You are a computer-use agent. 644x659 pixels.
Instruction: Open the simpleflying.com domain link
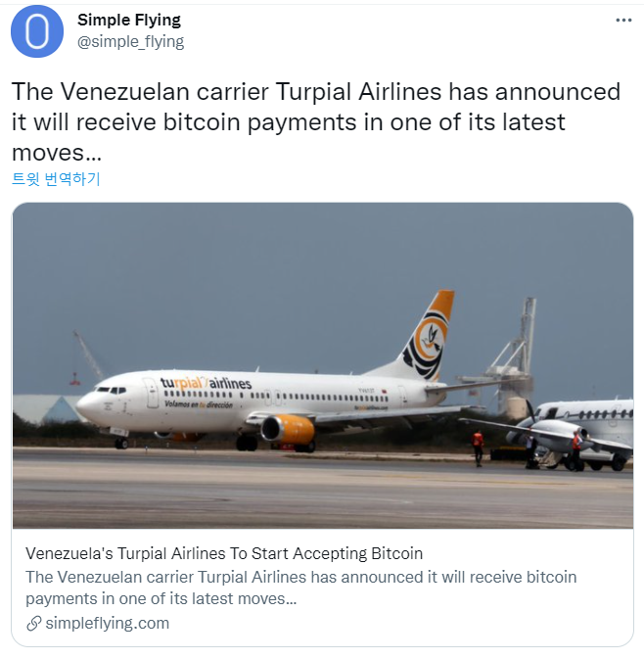[107, 623]
